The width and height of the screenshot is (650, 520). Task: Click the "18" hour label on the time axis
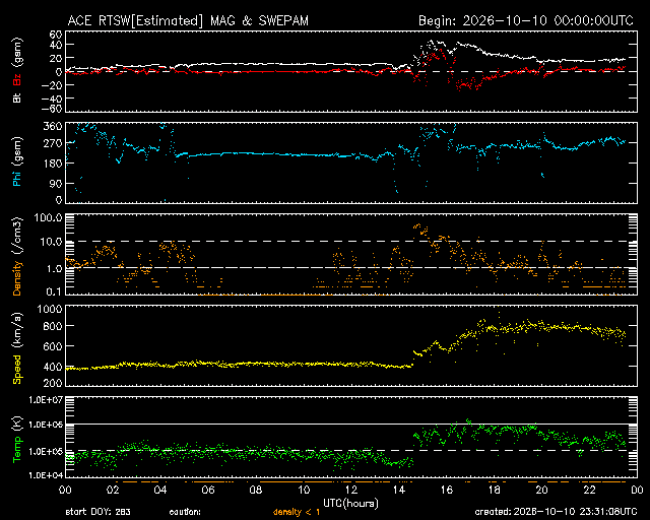coord(495,490)
